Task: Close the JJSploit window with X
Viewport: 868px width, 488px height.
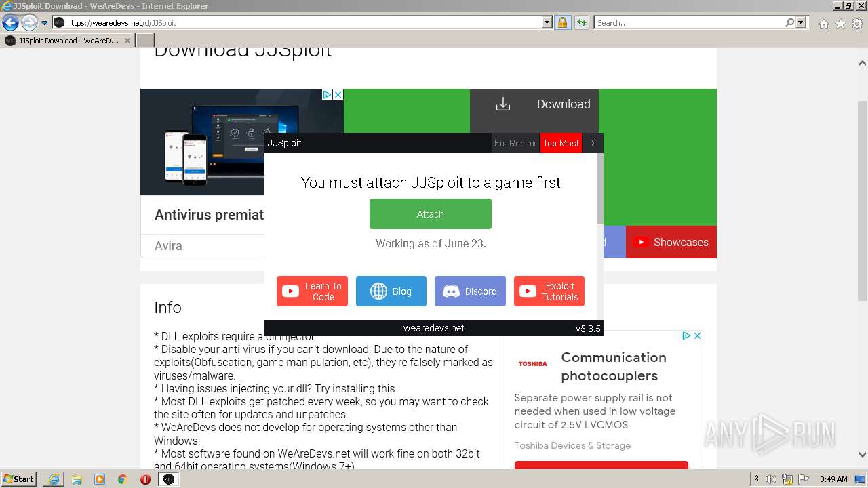Action: [x=593, y=143]
